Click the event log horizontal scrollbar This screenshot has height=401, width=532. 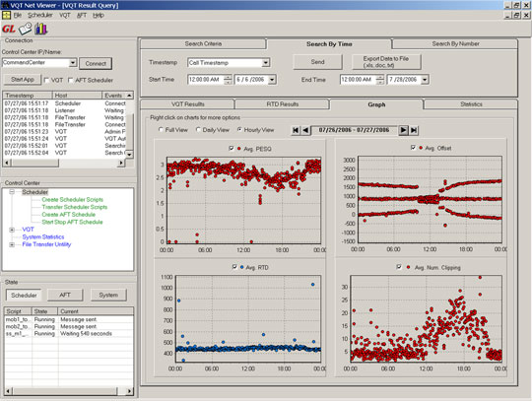(x=64, y=163)
